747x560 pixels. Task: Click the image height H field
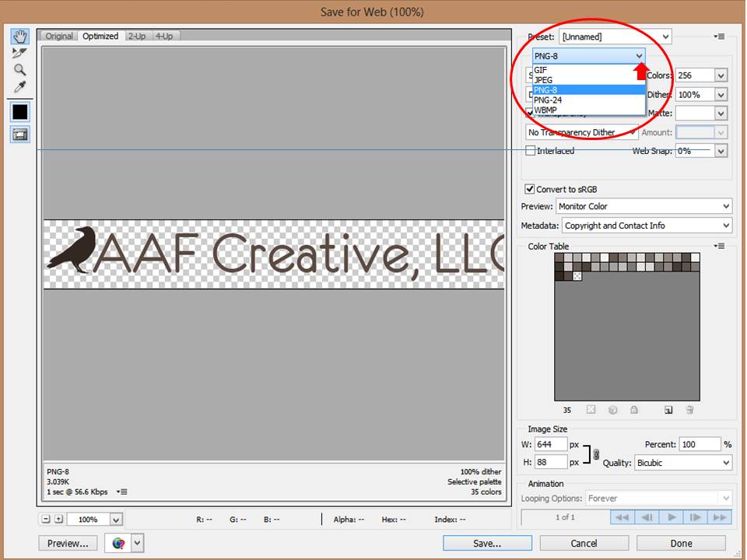click(551, 462)
